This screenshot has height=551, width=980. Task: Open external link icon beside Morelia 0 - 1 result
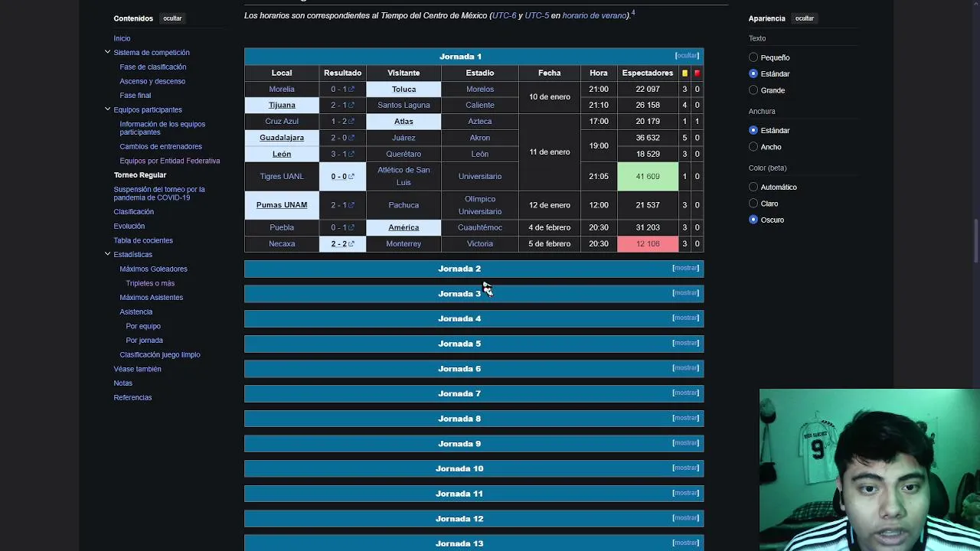tap(351, 90)
